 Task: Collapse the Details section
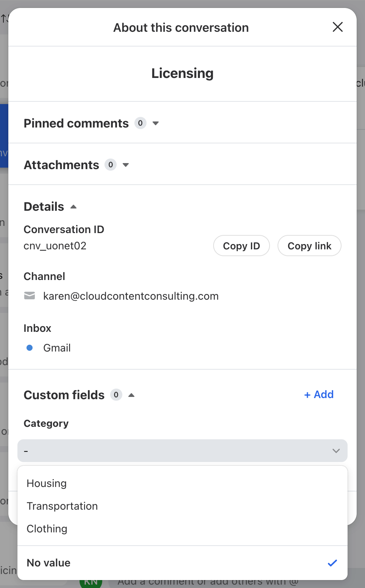pos(73,207)
